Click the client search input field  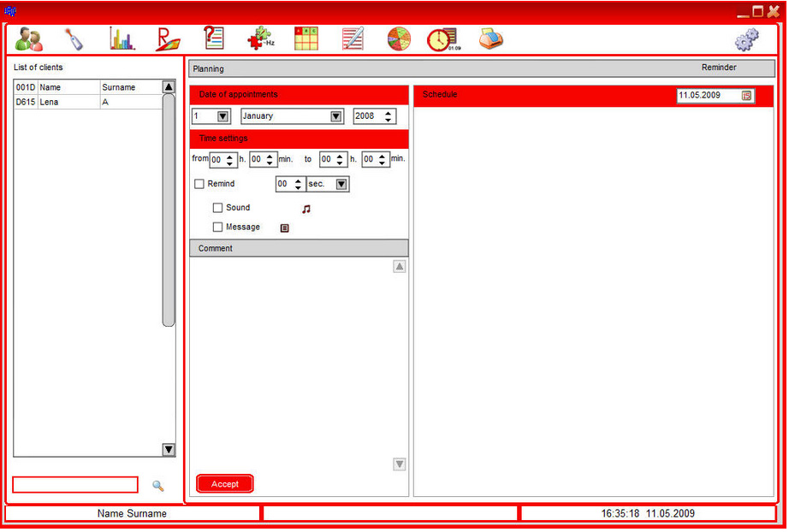[x=74, y=485]
